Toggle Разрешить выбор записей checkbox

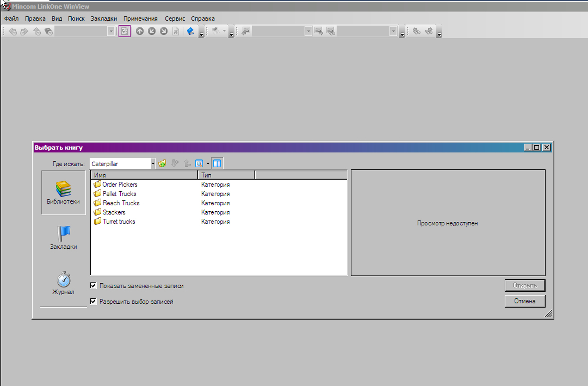[93, 301]
